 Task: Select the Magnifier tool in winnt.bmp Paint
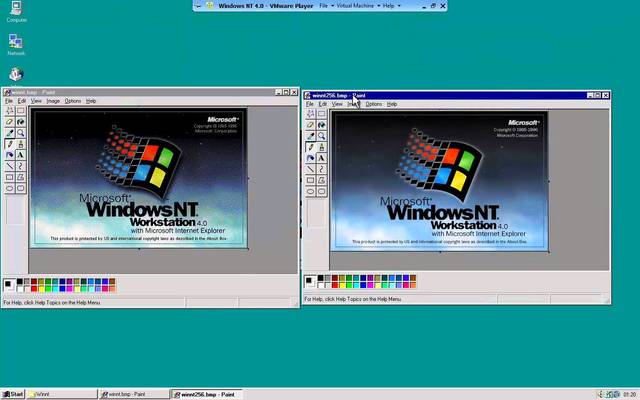[x=20, y=133]
